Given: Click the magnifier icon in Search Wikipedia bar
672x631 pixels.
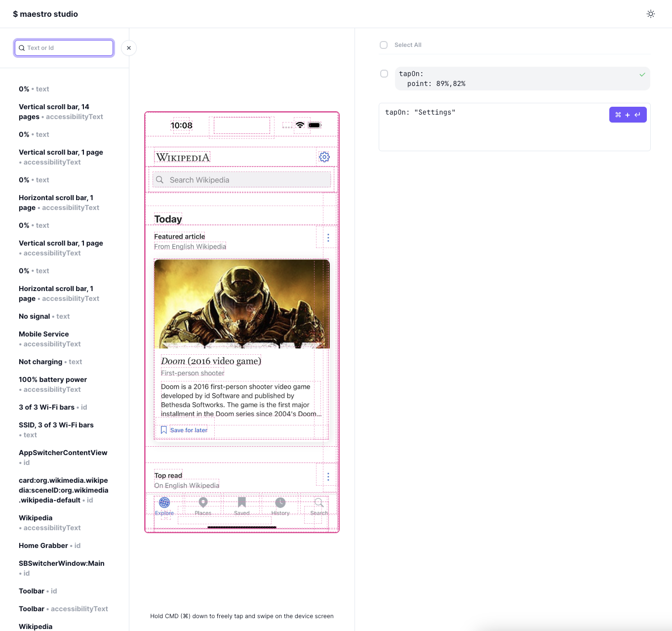Looking at the screenshot, I should (160, 180).
